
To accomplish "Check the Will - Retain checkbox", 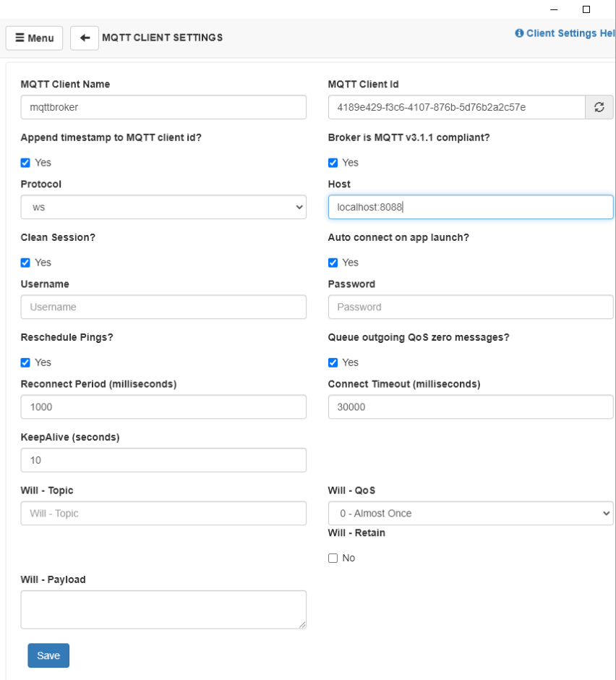I will pyautogui.click(x=333, y=558).
